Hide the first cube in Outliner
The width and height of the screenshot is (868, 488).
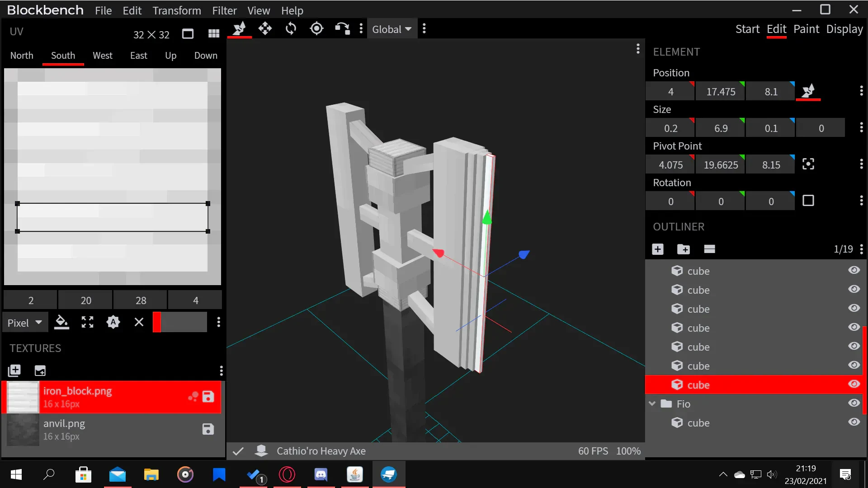pos(854,270)
